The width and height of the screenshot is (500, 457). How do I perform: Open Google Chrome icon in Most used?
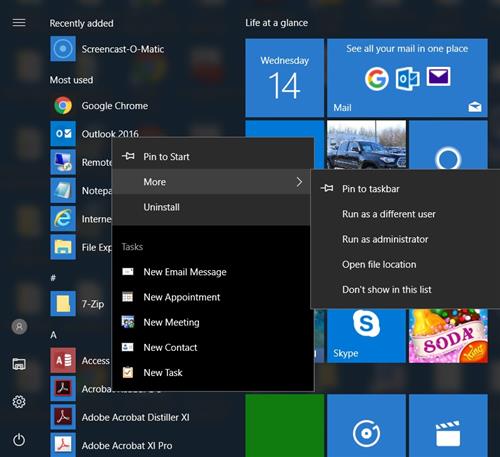tap(63, 106)
